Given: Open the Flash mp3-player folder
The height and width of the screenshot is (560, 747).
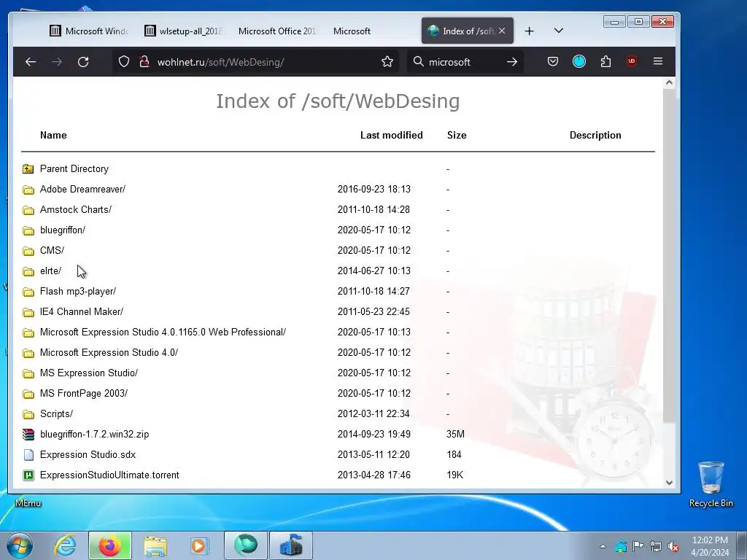Looking at the screenshot, I should (x=78, y=292).
